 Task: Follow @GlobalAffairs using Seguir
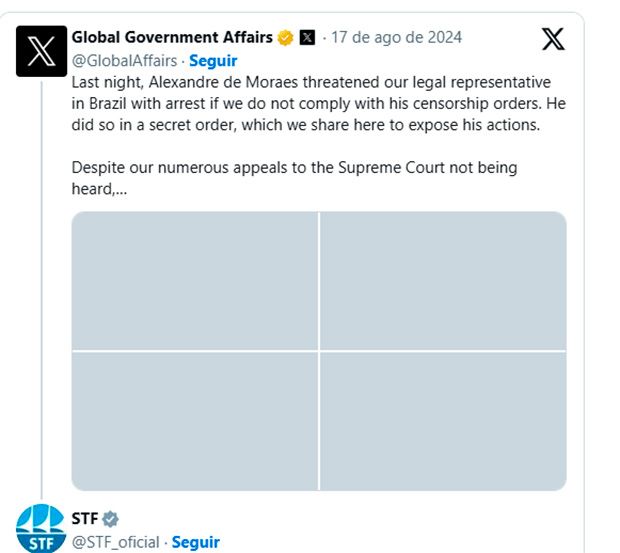pos(213,60)
